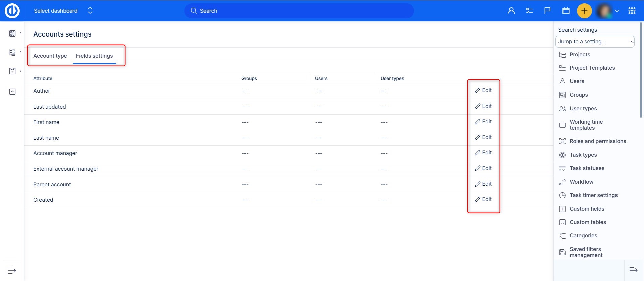644x281 pixels.
Task: Select the Fields settings tab
Action: pyautogui.click(x=94, y=56)
